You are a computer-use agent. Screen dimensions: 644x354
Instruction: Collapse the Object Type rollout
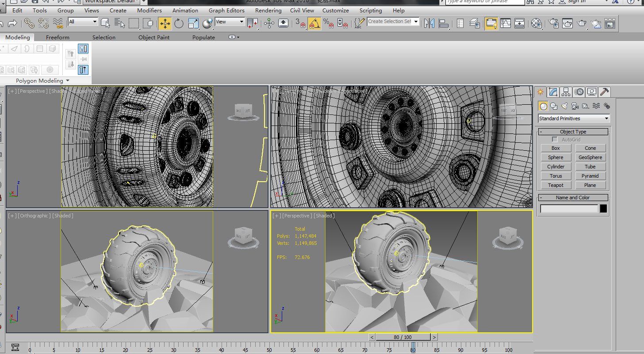573,132
